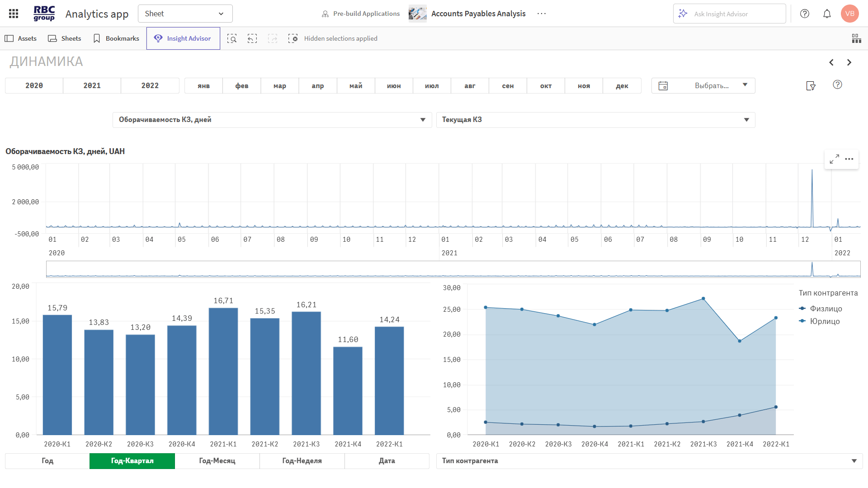This screenshot has width=868, height=488.
Task: Clear all selections icon
Action: pos(293,38)
